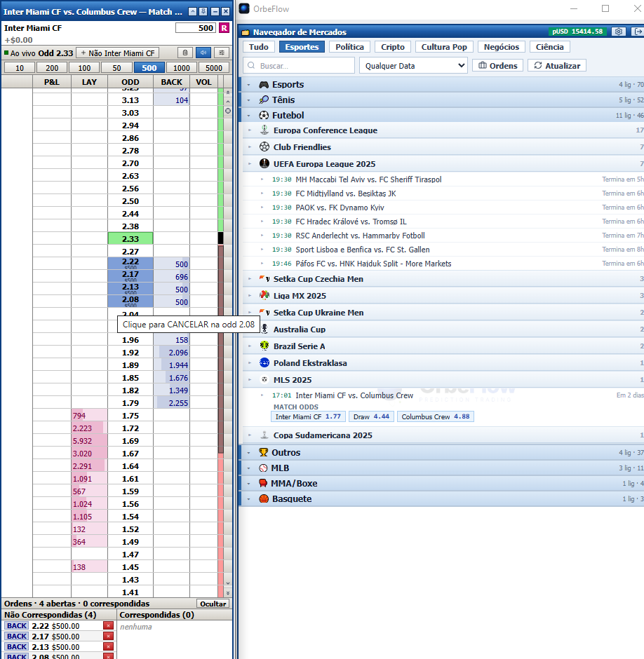
Task: Click the magenta R reset button
Action: point(224,28)
